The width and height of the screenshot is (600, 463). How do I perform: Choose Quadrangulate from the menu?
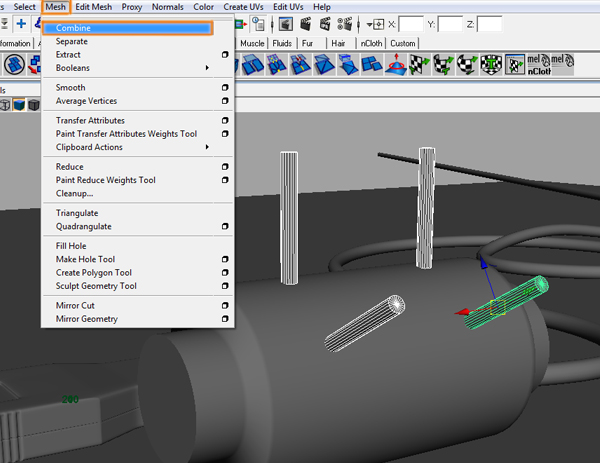[x=84, y=227]
